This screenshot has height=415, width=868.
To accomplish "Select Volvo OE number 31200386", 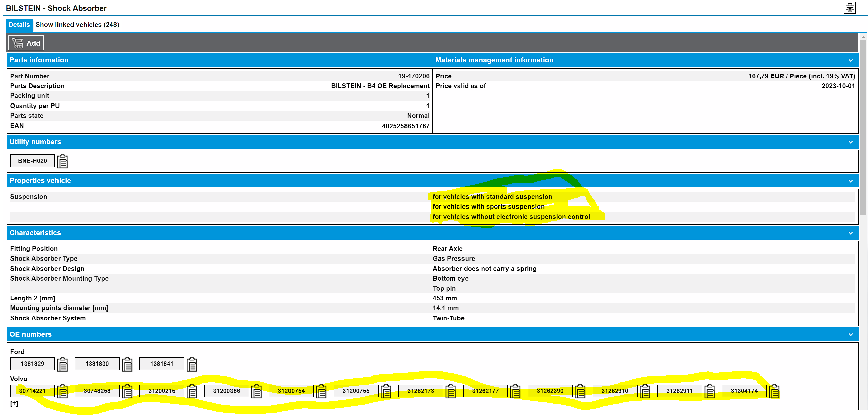I will coord(226,391).
